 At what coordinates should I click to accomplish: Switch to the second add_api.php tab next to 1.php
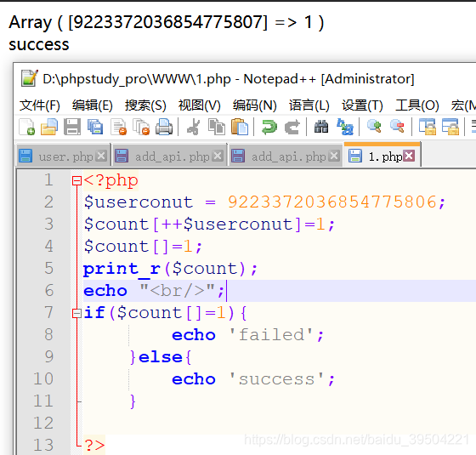286,156
